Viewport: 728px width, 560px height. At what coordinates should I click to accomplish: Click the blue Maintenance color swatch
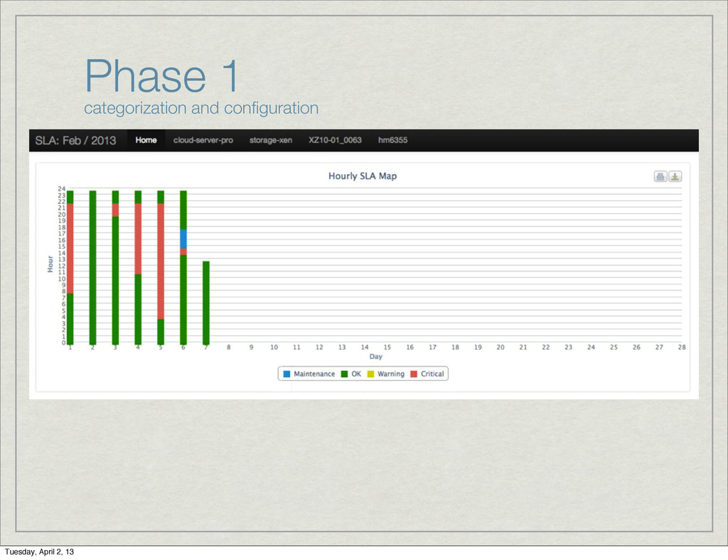coord(287,374)
